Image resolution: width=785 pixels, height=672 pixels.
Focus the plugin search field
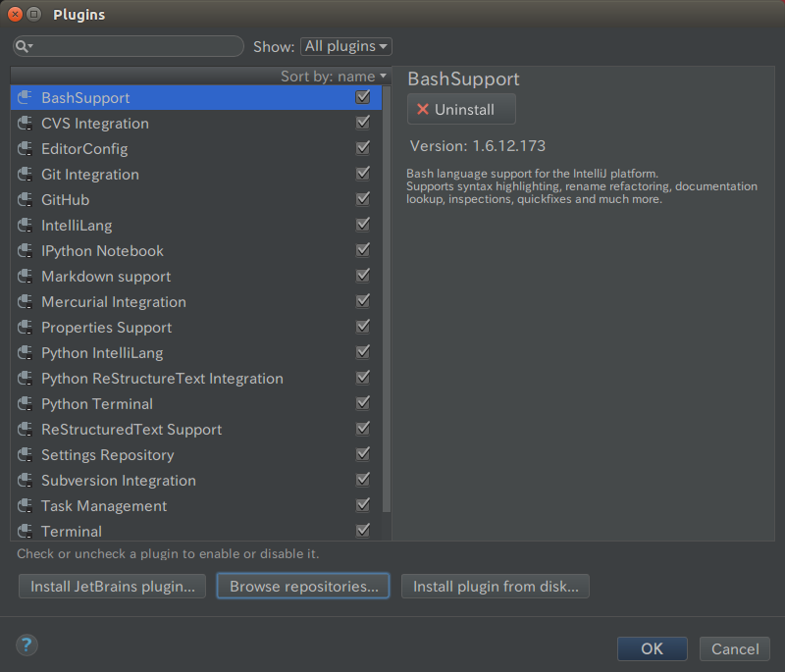pyautogui.click(x=129, y=46)
